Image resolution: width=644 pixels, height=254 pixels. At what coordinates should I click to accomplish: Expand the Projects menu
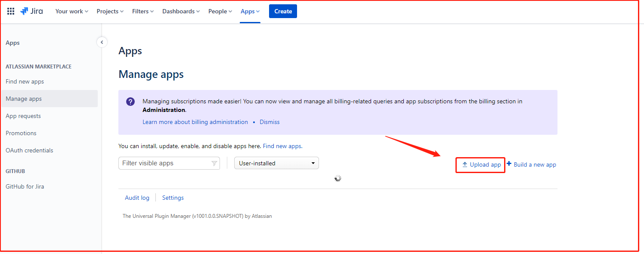point(110,11)
